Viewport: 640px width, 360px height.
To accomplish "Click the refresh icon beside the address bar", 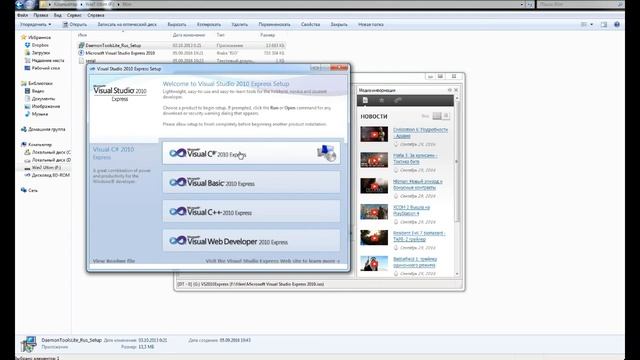I will point(530,4).
